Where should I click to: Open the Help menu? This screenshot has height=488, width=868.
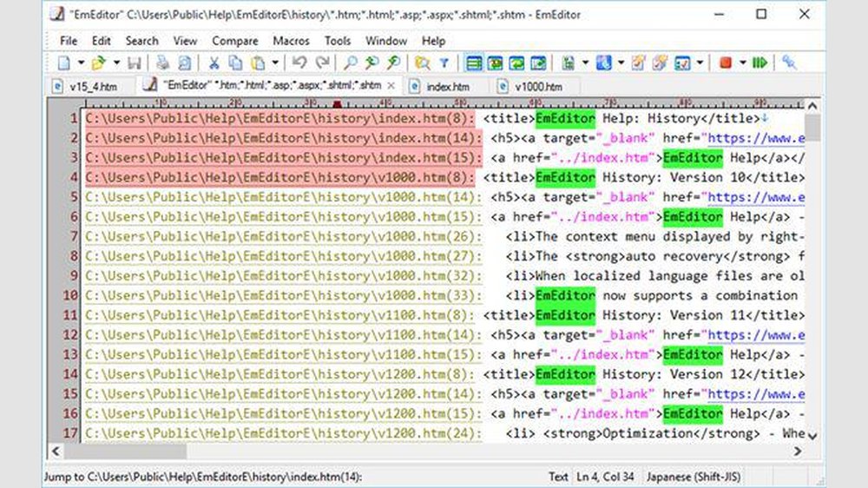point(433,41)
